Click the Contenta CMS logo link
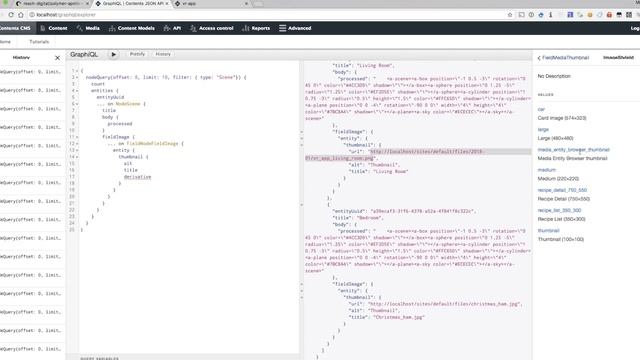This screenshot has height=360, width=640. 15,28
